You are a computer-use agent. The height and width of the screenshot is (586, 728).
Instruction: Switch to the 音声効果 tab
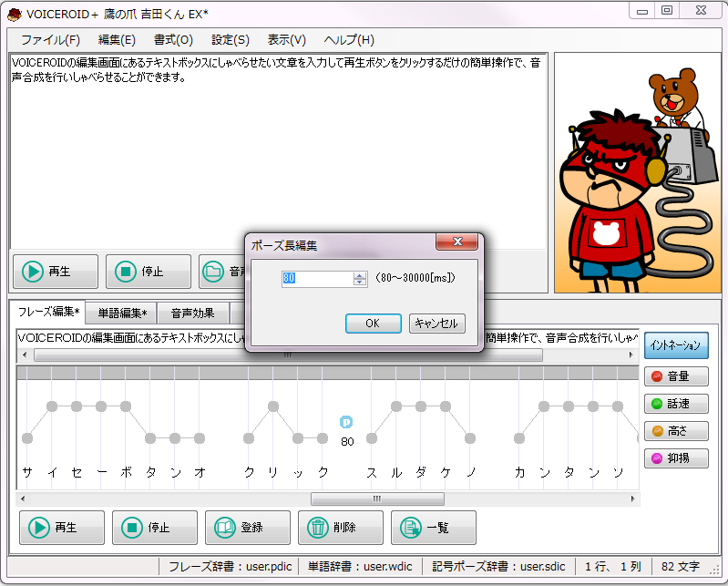tap(192, 313)
